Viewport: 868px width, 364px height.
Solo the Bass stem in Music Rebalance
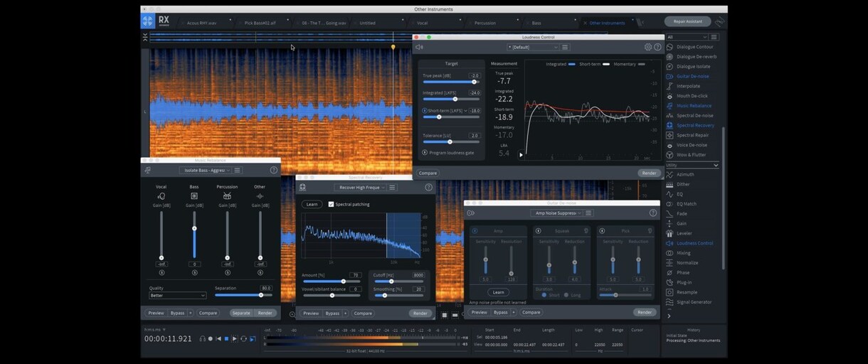pyautogui.click(x=194, y=273)
